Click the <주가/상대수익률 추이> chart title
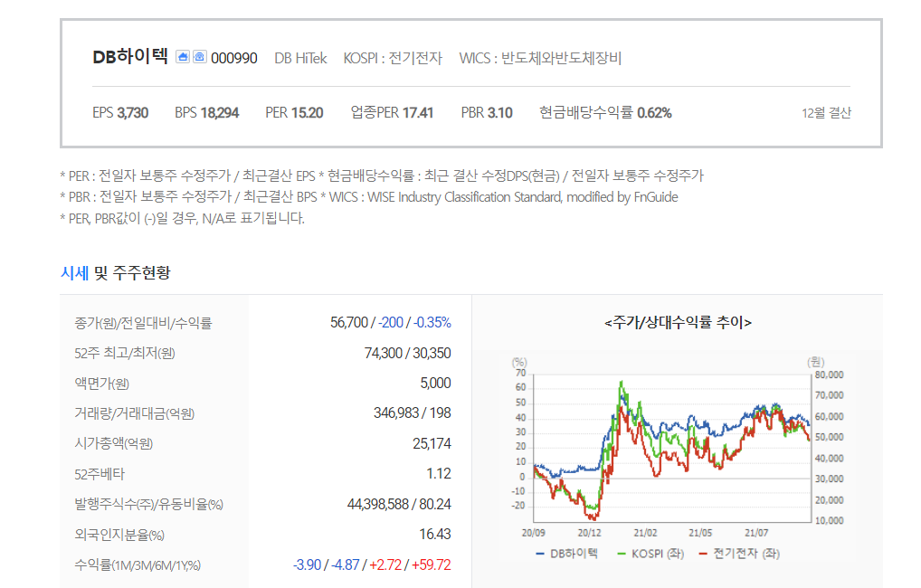 click(x=678, y=322)
